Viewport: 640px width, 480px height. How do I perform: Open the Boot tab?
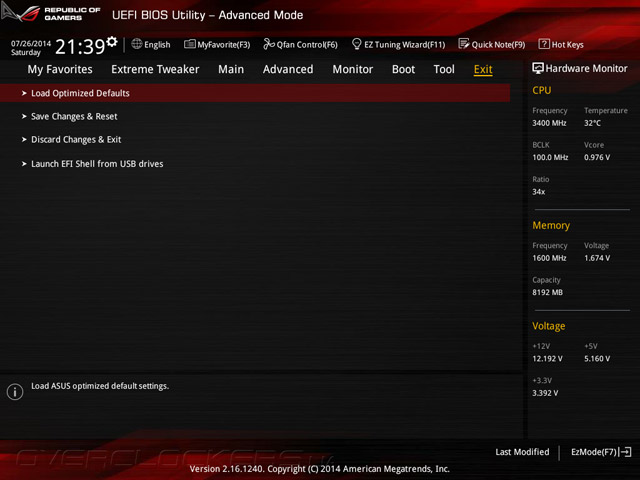403,69
